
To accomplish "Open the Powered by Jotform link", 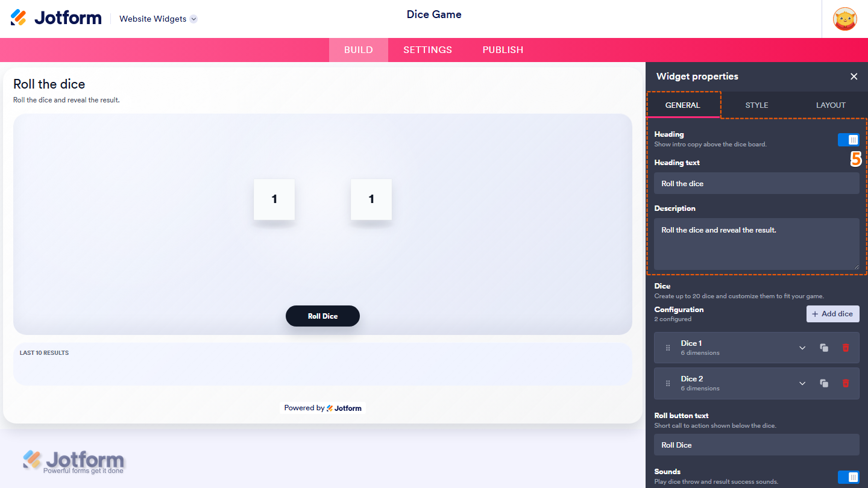I will pos(322,408).
